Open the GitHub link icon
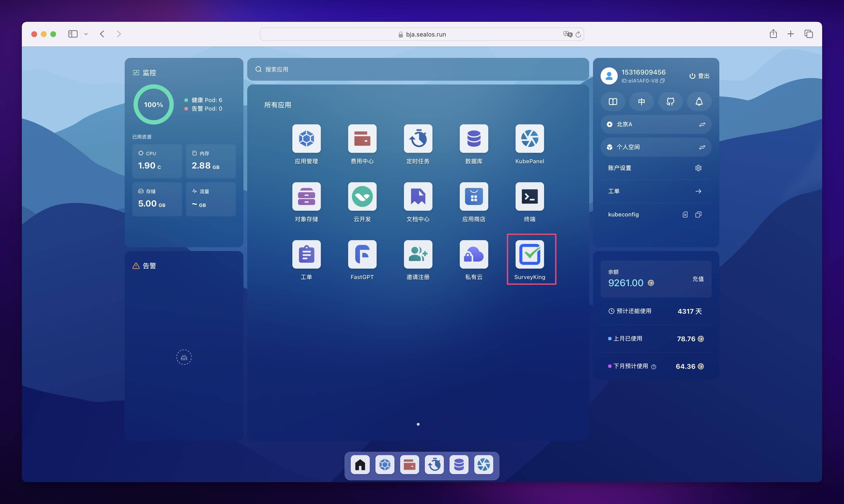The height and width of the screenshot is (504, 844). coord(670,102)
